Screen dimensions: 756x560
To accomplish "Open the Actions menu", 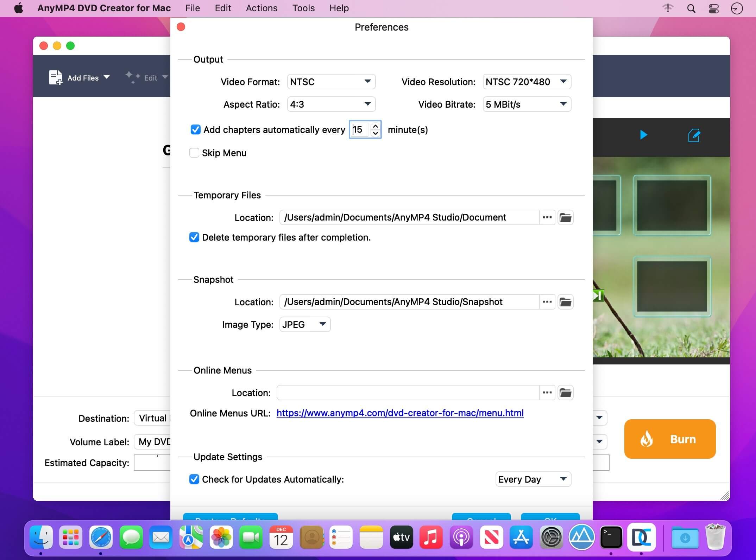I will pyautogui.click(x=262, y=8).
